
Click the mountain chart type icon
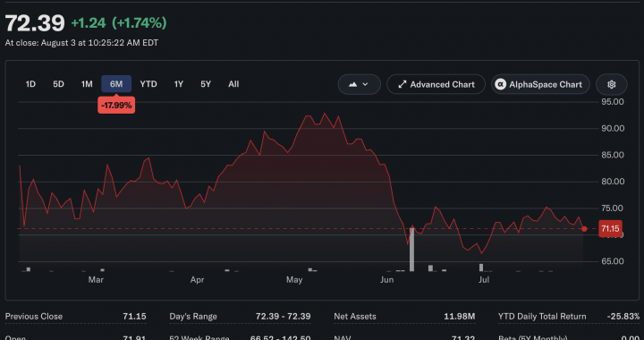point(352,85)
